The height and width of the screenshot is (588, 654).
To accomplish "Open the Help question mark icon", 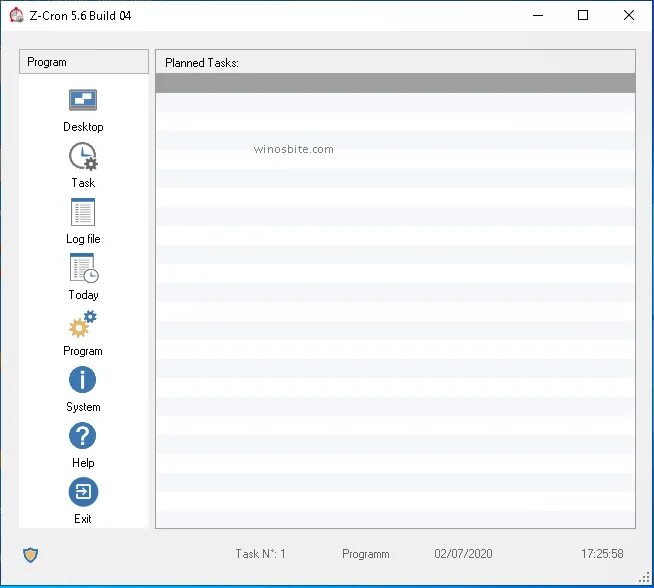I will click(x=83, y=436).
